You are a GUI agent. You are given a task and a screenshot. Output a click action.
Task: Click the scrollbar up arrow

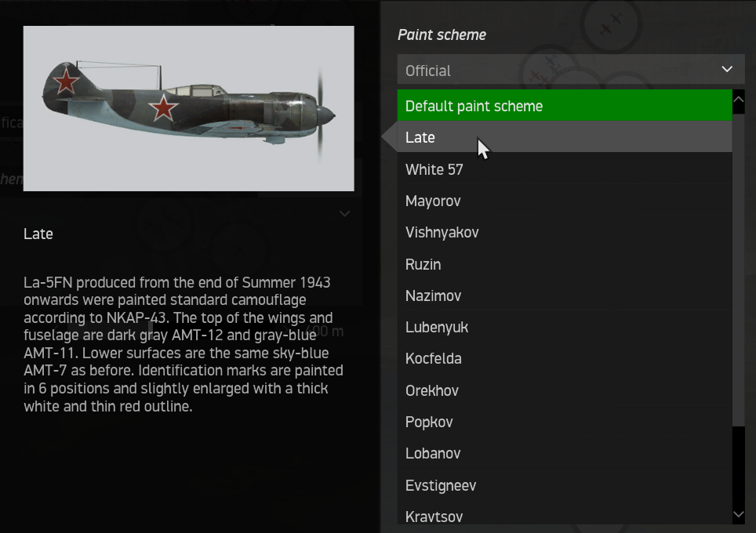(x=738, y=99)
